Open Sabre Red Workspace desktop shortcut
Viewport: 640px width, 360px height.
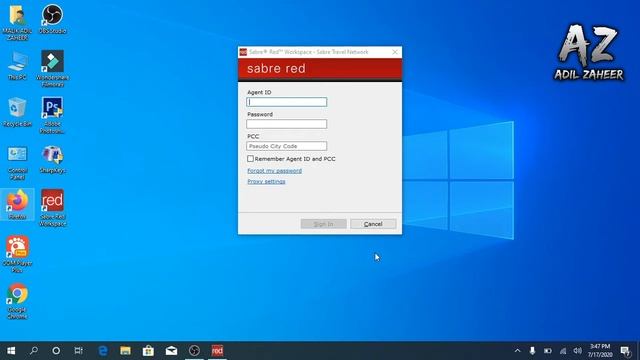pos(52,208)
